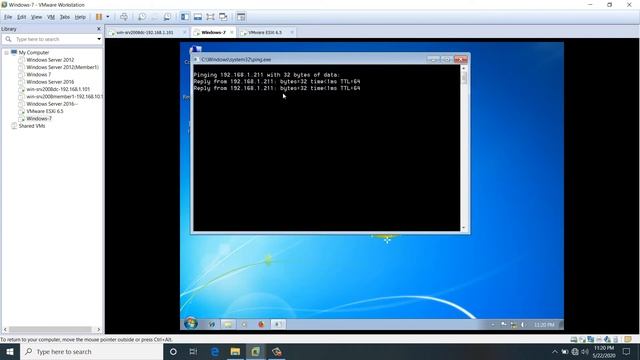
Task: Show hidden icons in host system tray
Action: tap(555, 351)
